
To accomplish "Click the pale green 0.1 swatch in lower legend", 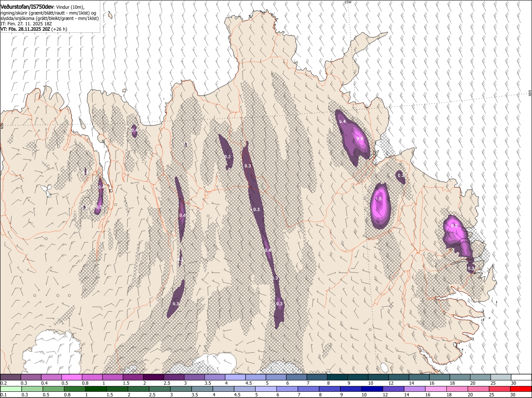I will coord(11,389).
